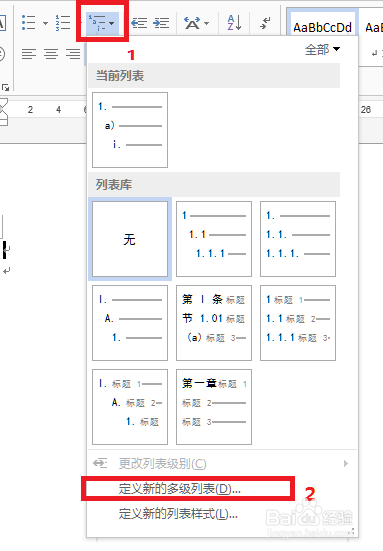Viewport: 383px width, 551px height.
Task: Click 更改列表级别(C) menu item
Action: click(x=221, y=464)
